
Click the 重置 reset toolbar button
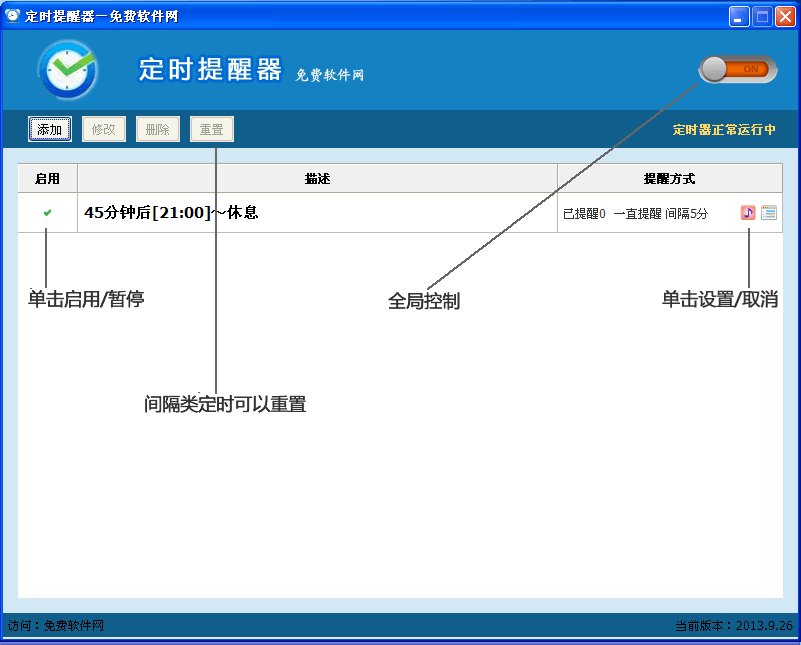pos(211,129)
